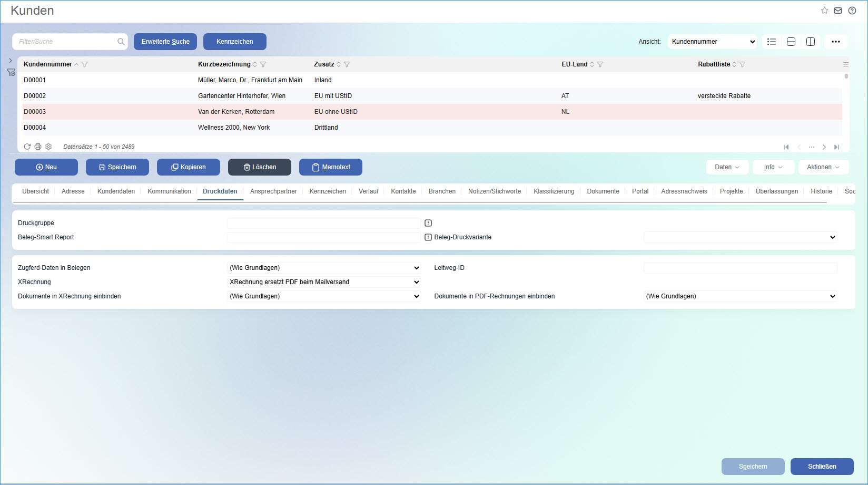
Task: Open feedback via envelope icon
Action: click(x=838, y=10)
